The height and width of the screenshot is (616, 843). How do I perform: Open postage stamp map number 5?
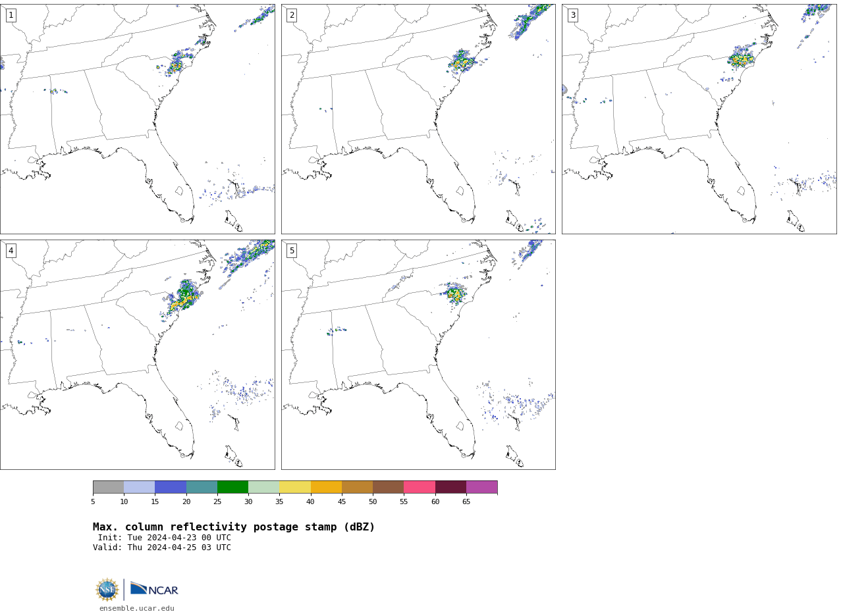pos(418,355)
